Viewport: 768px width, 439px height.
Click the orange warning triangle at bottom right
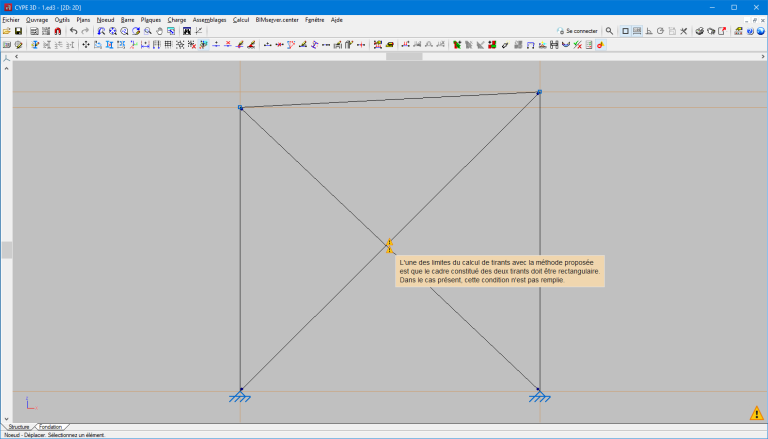click(x=756, y=413)
